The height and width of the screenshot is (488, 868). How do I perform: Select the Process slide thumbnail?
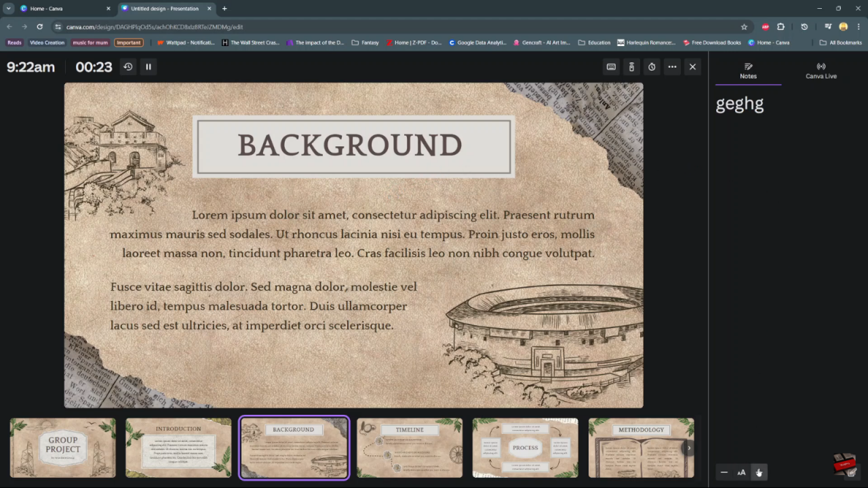click(x=526, y=448)
